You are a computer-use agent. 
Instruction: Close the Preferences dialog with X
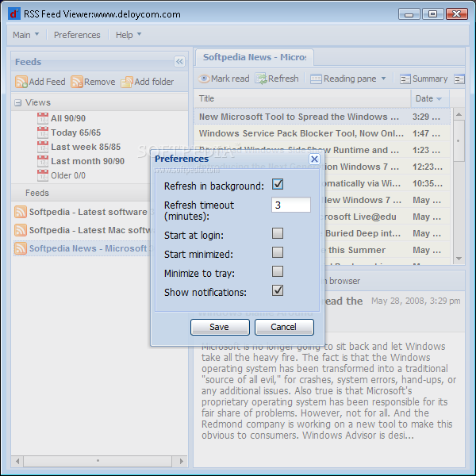pos(314,159)
